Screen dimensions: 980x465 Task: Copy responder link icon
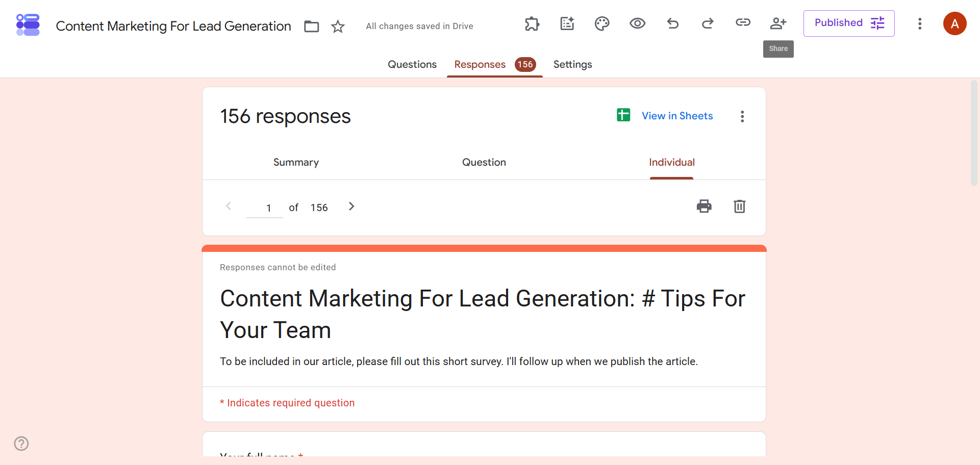[743, 22]
